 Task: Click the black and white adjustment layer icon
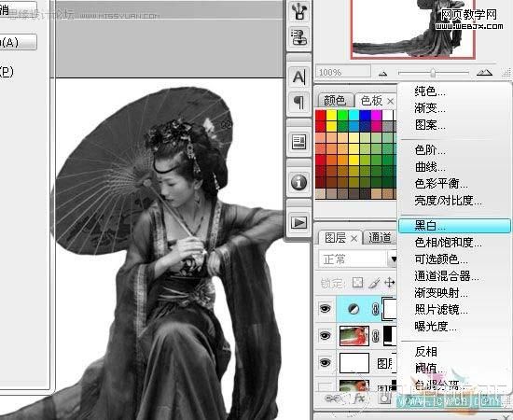click(354, 309)
